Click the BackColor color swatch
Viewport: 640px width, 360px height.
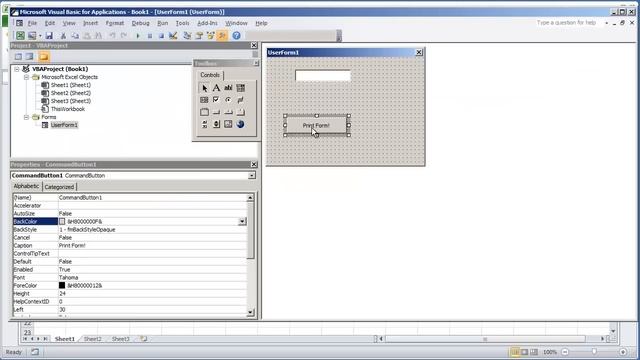(x=62, y=221)
